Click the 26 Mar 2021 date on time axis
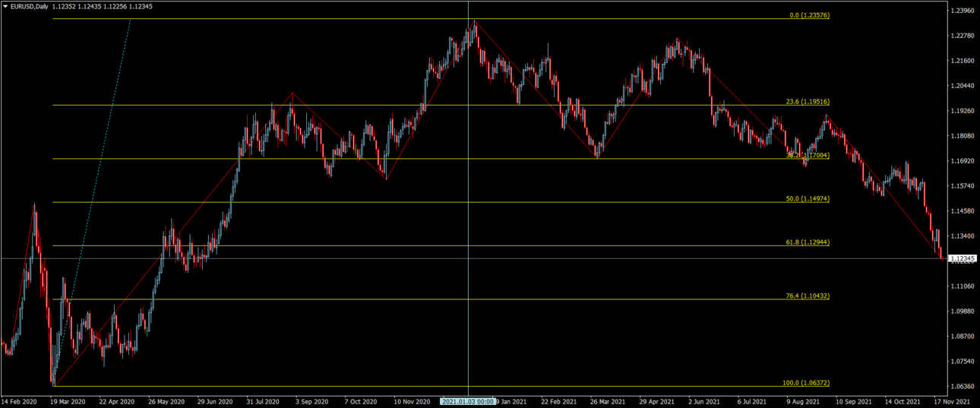The height and width of the screenshot is (408, 980). [607, 401]
